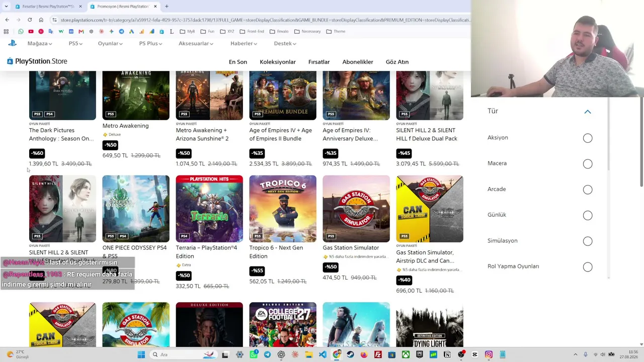Open the browser tab list dropdown
Screen dimensions: 644x362
7,7
